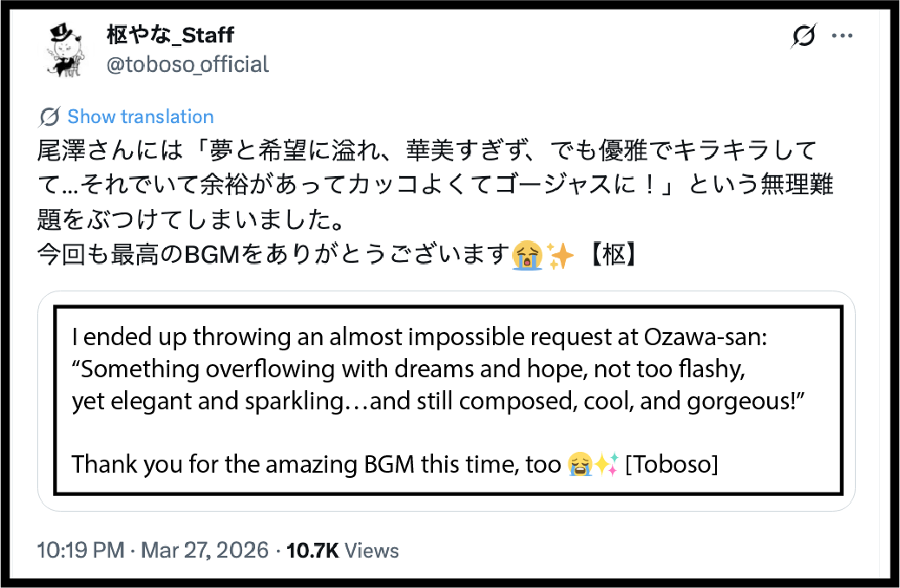Click the @toboso_official handle
The height and width of the screenshot is (588, 900).
(187, 64)
